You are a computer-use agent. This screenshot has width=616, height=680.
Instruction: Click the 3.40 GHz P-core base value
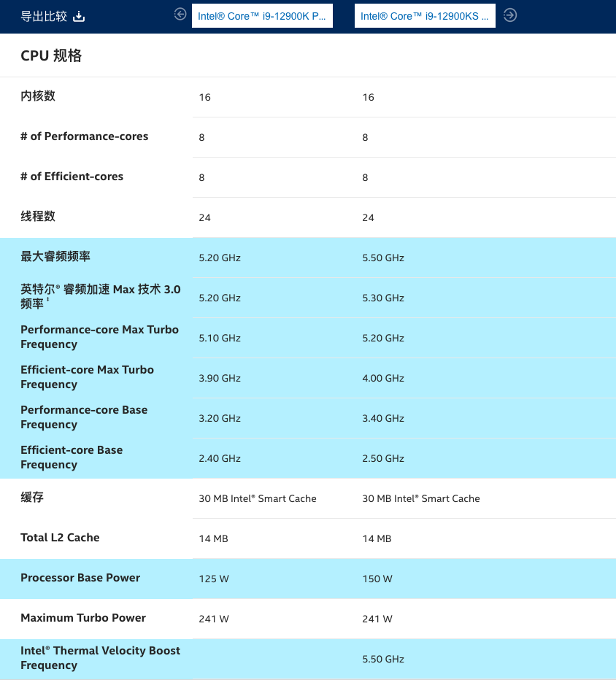[383, 419]
